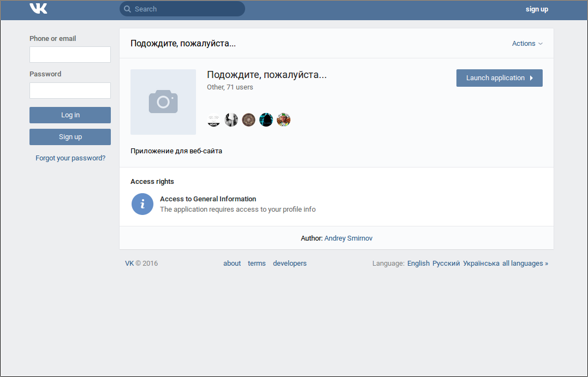This screenshot has width=588, height=377.
Task: Switch language to English
Action: click(418, 264)
